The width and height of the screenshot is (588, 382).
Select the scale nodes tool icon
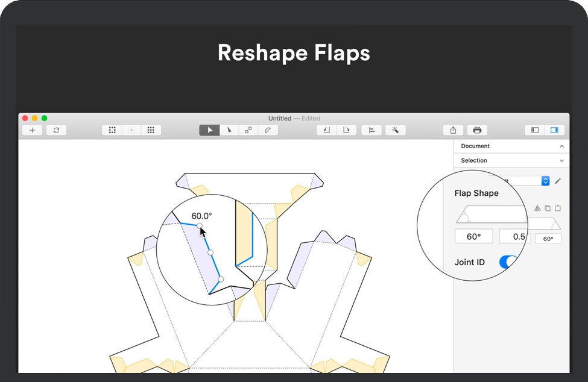(x=248, y=130)
